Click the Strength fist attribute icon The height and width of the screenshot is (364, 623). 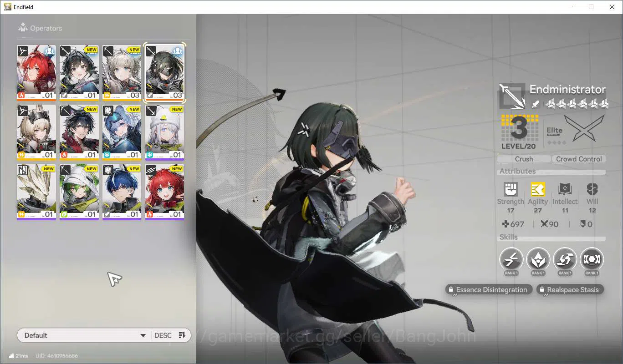[511, 189]
